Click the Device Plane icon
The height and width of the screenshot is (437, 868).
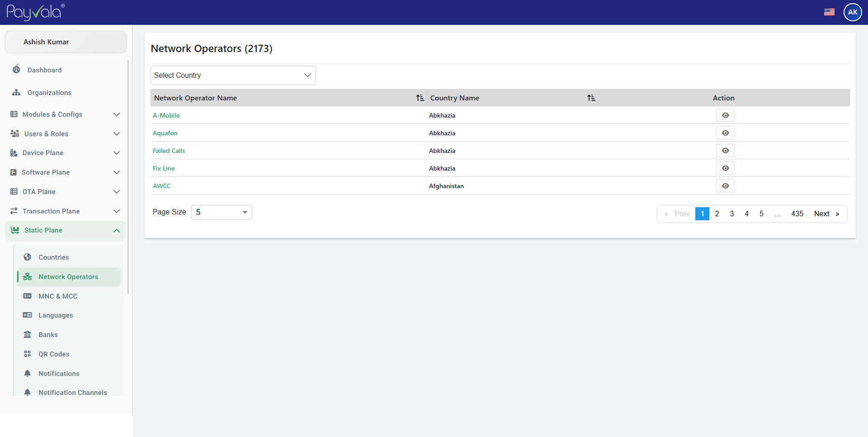click(x=14, y=153)
